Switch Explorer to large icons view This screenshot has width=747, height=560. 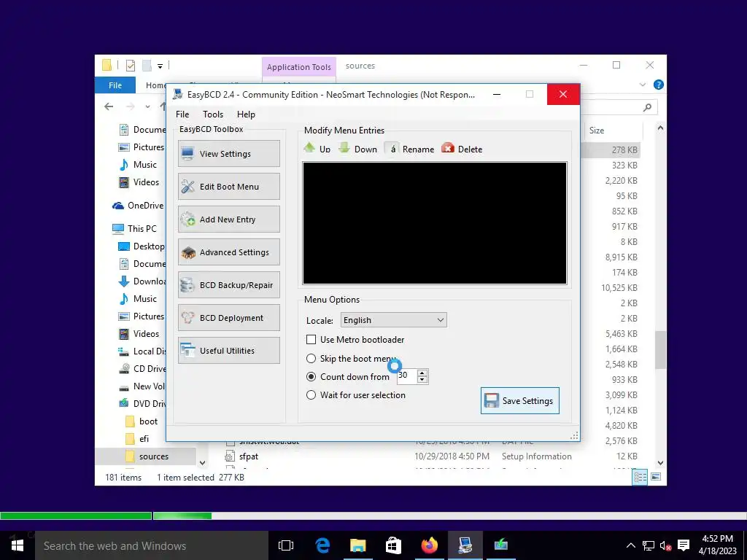pos(656,477)
